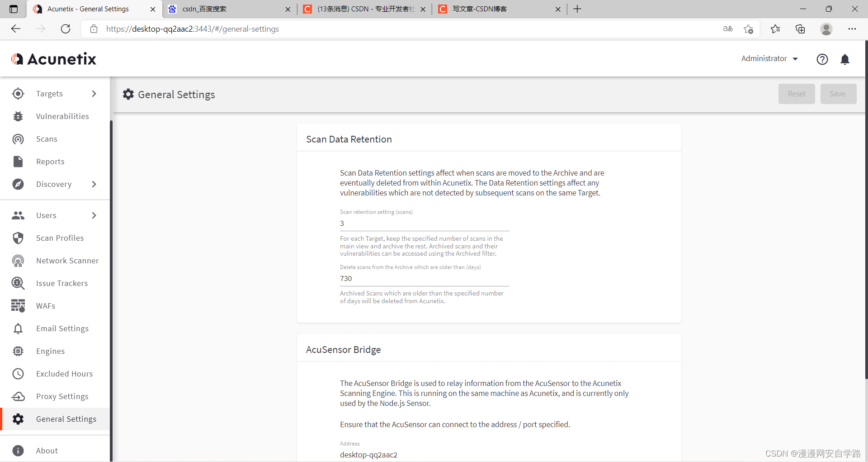868x462 pixels.
Task: Go back in browser history
Action: (16, 29)
